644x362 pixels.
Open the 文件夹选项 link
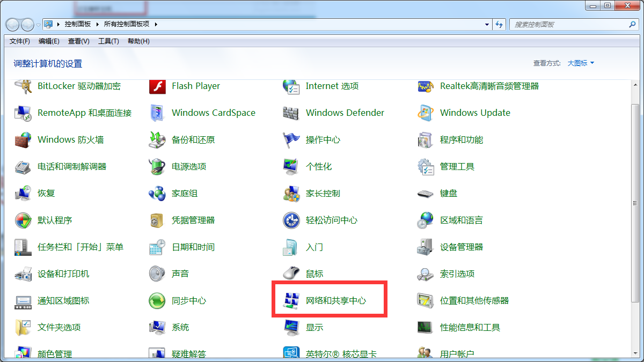point(59,328)
